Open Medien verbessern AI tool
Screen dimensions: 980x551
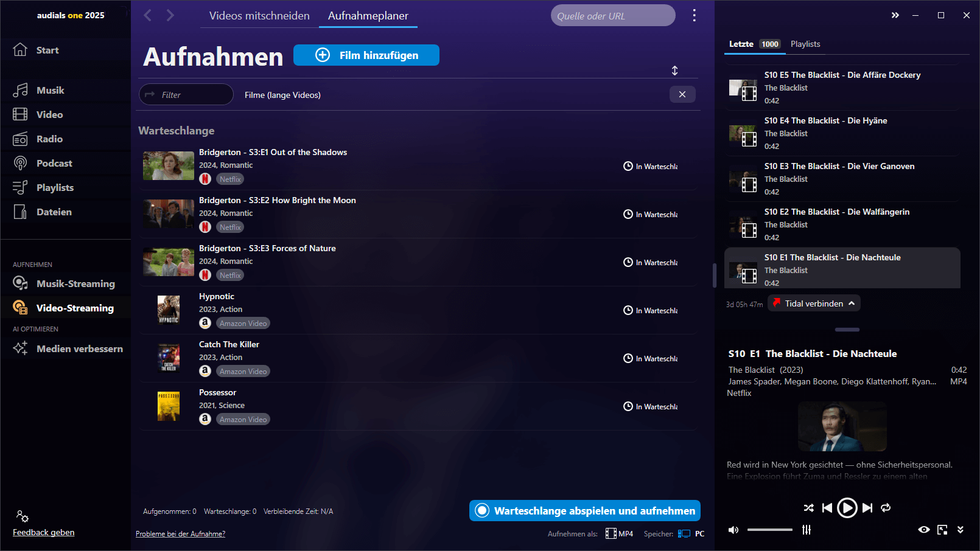coord(68,348)
